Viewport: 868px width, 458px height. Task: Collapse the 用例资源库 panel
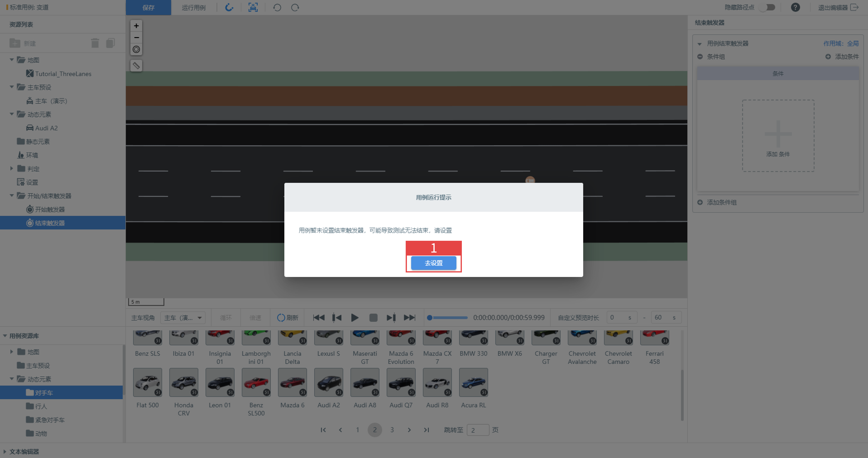click(5, 336)
